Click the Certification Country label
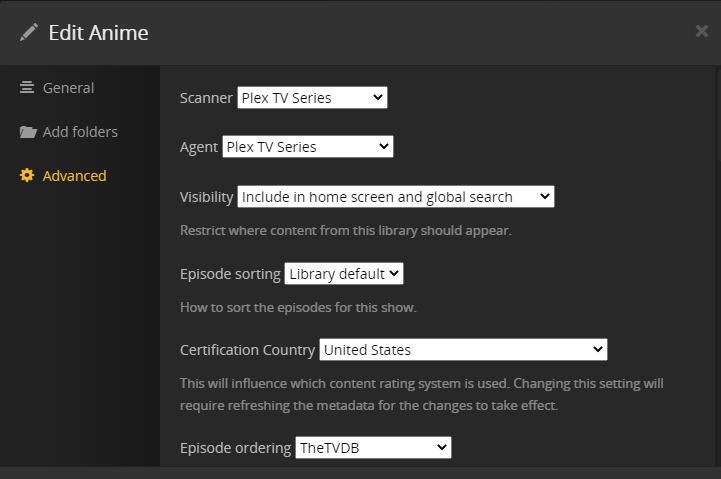Image resolution: width=721 pixels, height=479 pixels. tap(247, 350)
